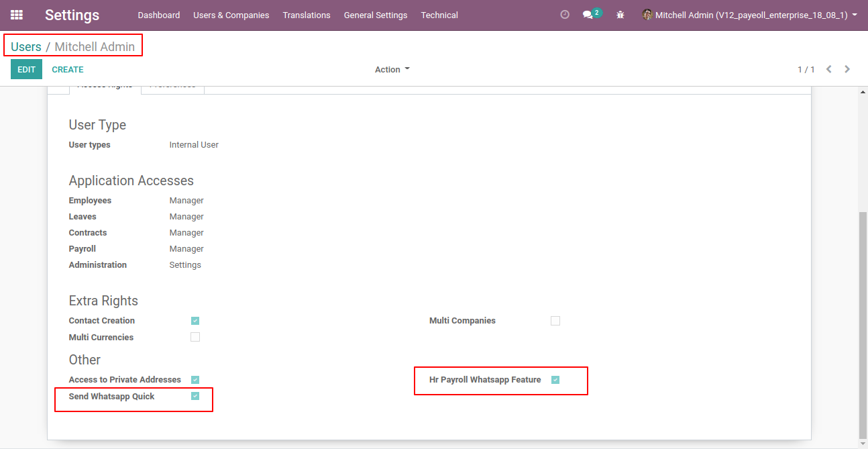
Task: Click the Settings app title
Action: [x=72, y=15]
